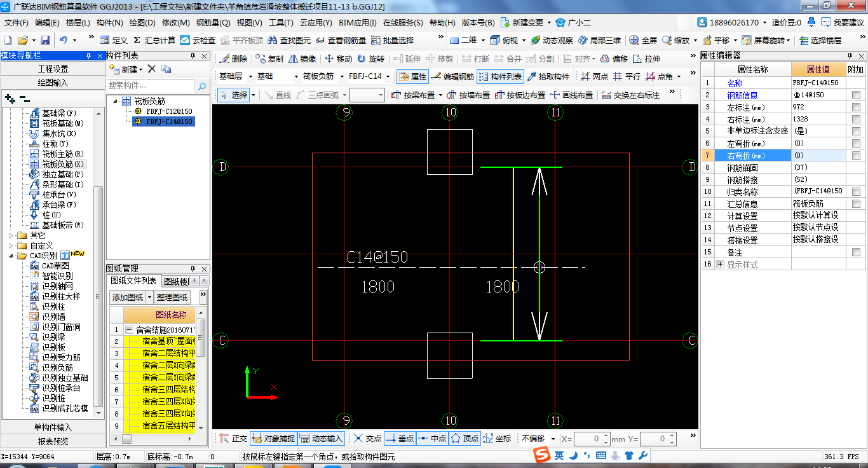Click the 单构件输入 button
Screen dimensions: 868x468
pyautogui.click(x=53, y=427)
